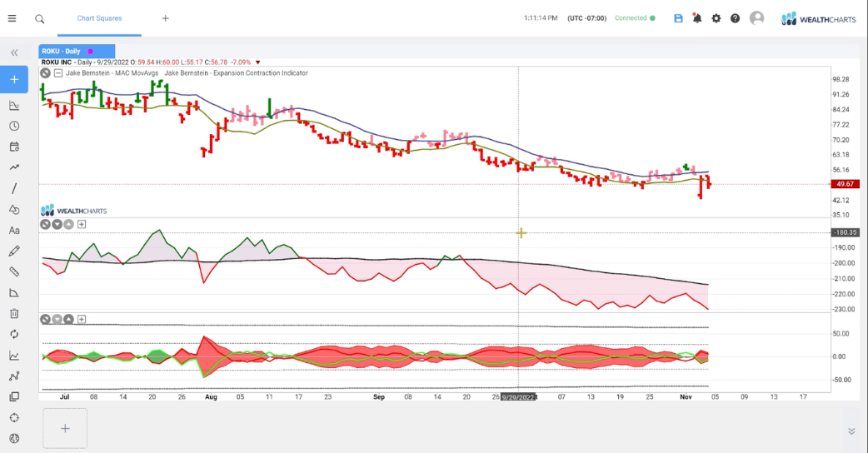Open the user profile avatar
This screenshot has width=868, height=453.
point(756,18)
